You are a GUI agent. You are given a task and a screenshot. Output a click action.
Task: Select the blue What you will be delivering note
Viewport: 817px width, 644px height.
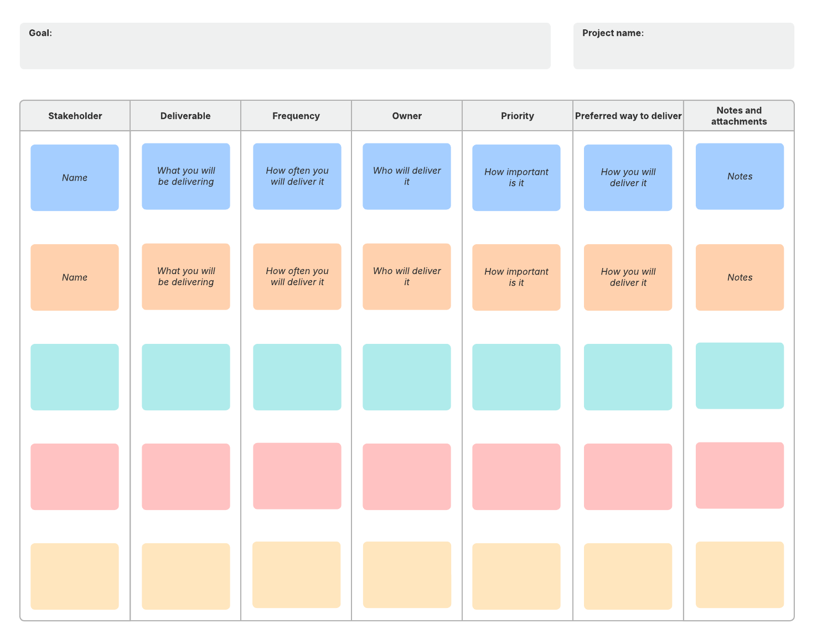point(186,176)
